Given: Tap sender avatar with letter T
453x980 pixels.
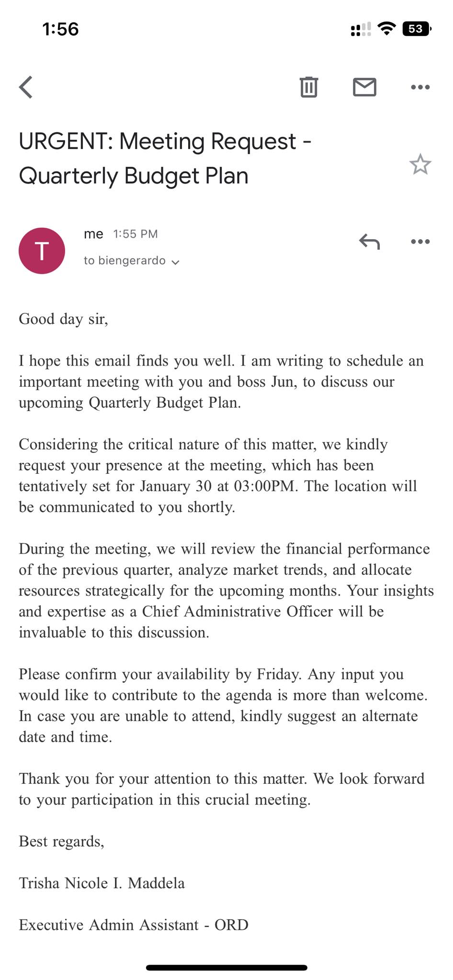Looking at the screenshot, I should coord(42,251).
